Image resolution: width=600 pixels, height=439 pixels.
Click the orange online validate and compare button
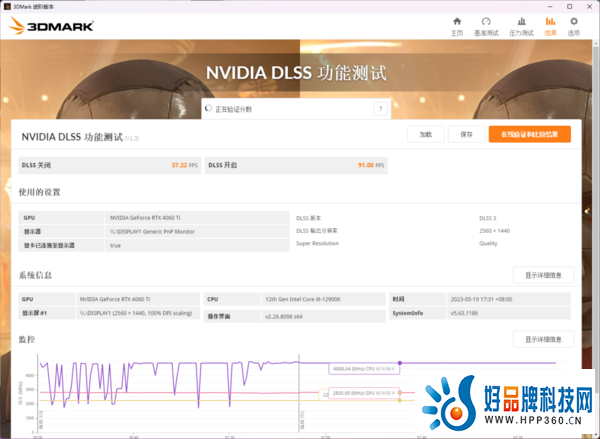point(530,134)
